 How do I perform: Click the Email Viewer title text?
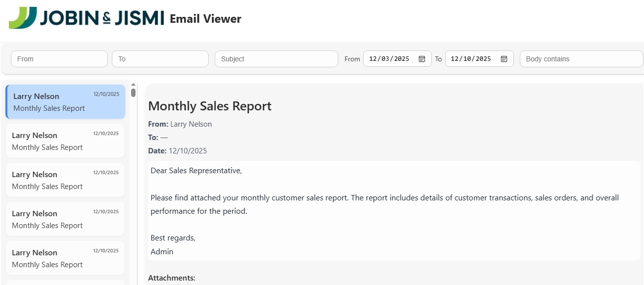(205, 19)
